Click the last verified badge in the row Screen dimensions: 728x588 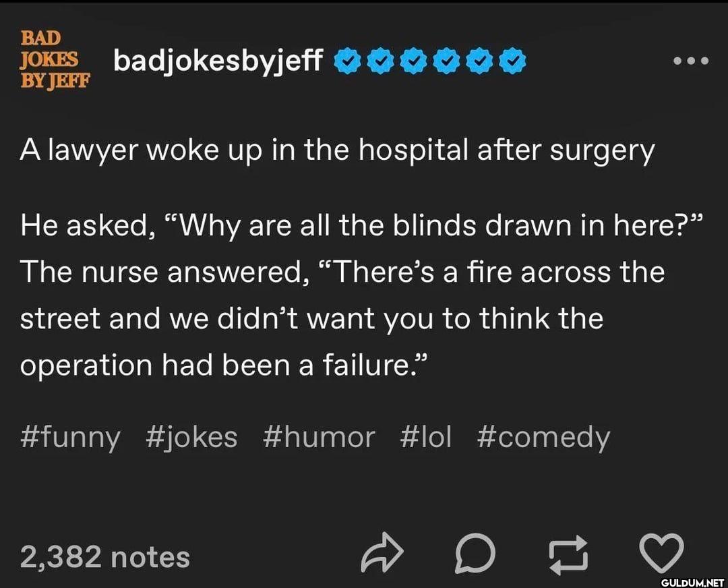pyautogui.click(x=514, y=62)
